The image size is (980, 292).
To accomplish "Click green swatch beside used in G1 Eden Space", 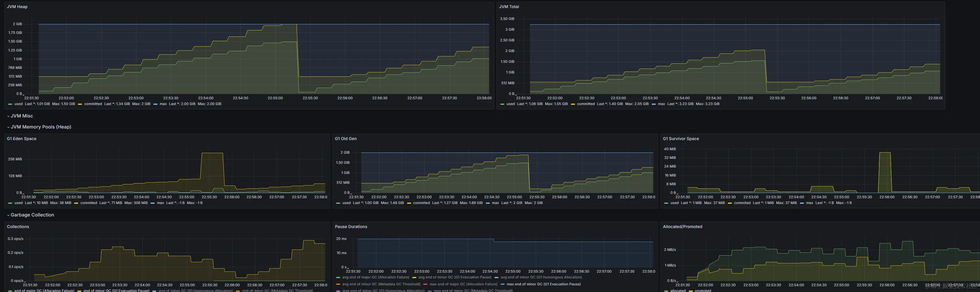I will click(10, 204).
